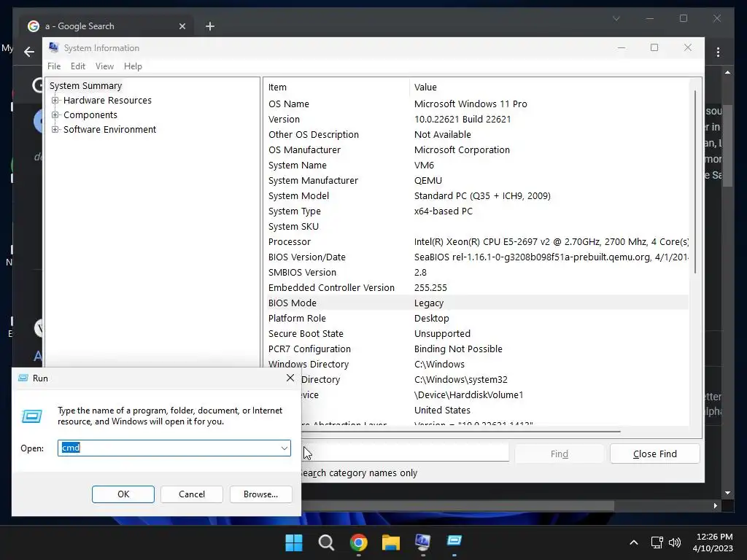Switch to Google Chrome taskbar icon
Viewport: 747px width, 560px height.
pos(358,542)
